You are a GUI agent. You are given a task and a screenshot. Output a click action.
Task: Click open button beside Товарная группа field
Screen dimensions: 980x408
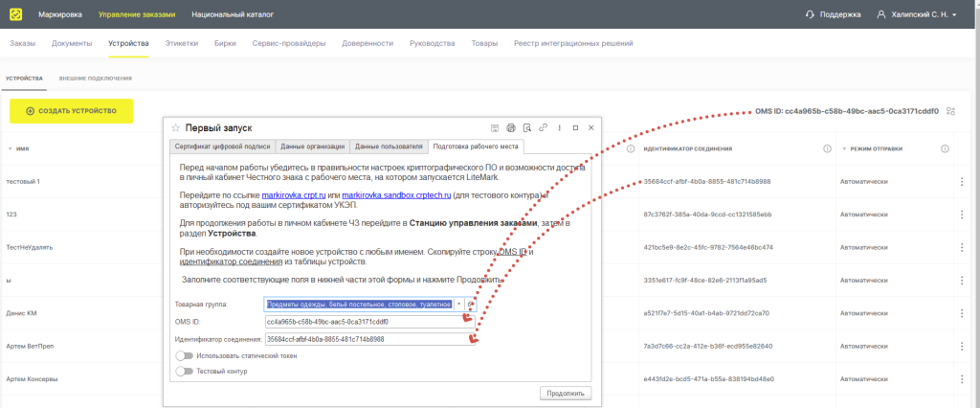[x=471, y=305]
